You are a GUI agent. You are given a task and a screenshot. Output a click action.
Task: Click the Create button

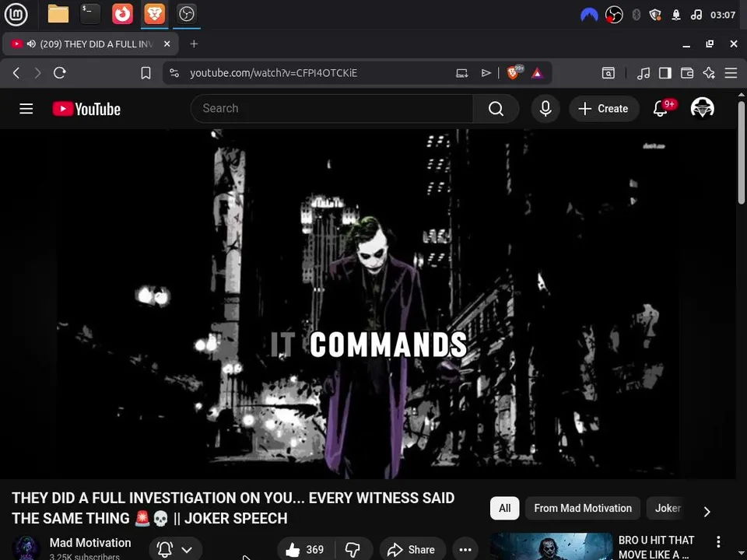604,109
